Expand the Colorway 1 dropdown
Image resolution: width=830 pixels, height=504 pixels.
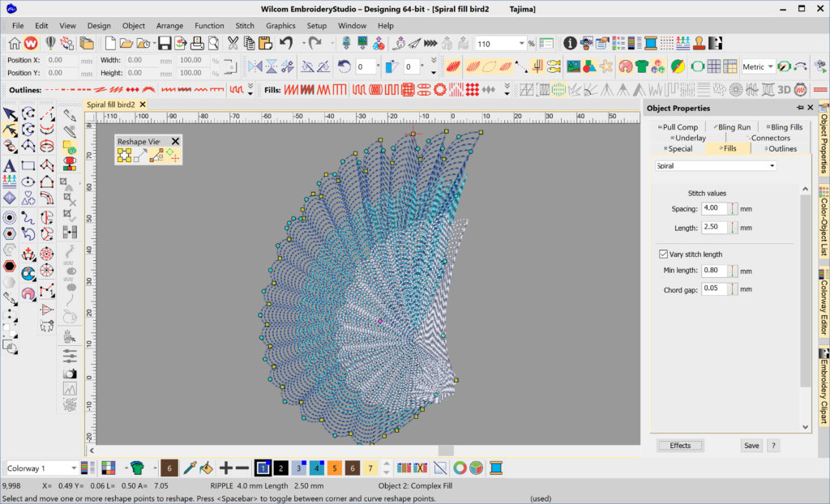coord(74,468)
